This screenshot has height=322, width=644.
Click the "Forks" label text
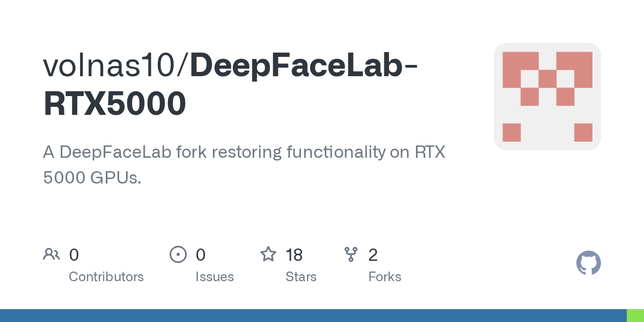pyautogui.click(x=385, y=277)
